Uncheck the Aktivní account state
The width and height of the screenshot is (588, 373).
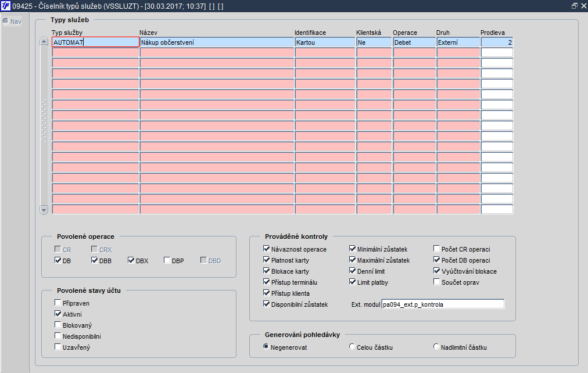tap(58, 314)
